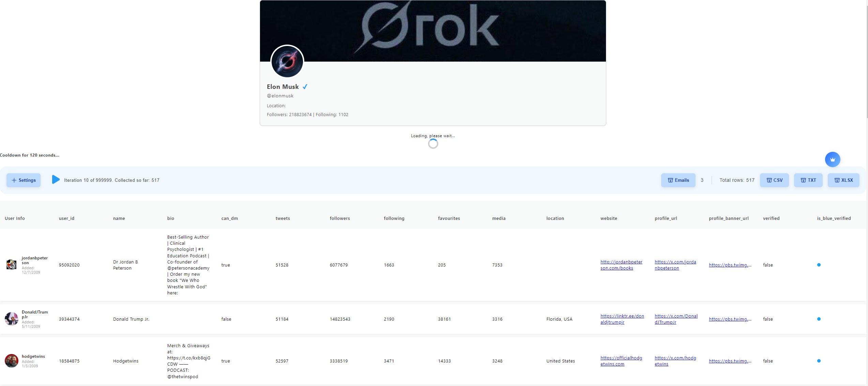The image size is (868, 386).
Task: Click the user_id column header
Action: point(66,219)
